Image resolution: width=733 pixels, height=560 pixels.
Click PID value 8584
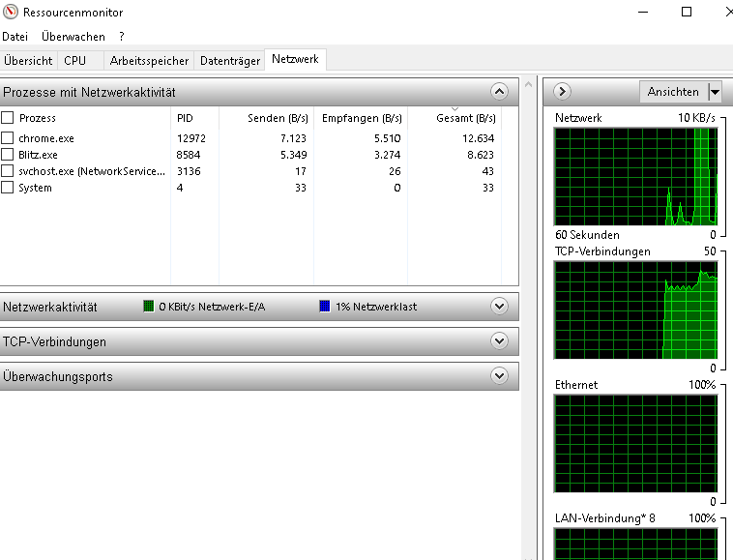click(x=189, y=155)
